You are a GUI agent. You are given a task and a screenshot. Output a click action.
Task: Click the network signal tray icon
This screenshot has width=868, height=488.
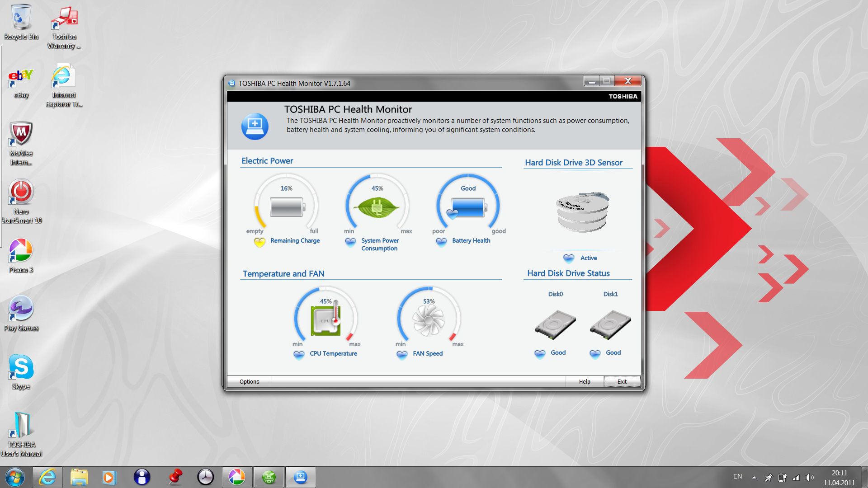click(x=796, y=477)
